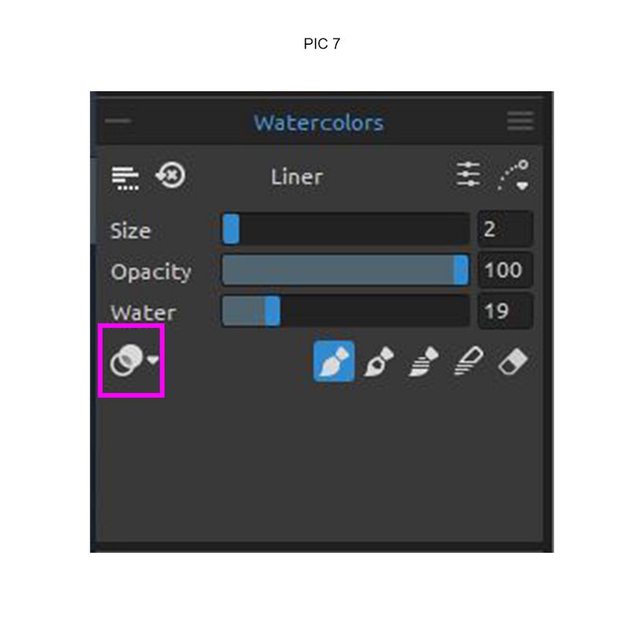644x644 pixels.
Task: Open the Watercolors panel menu
Action: [520, 122]
